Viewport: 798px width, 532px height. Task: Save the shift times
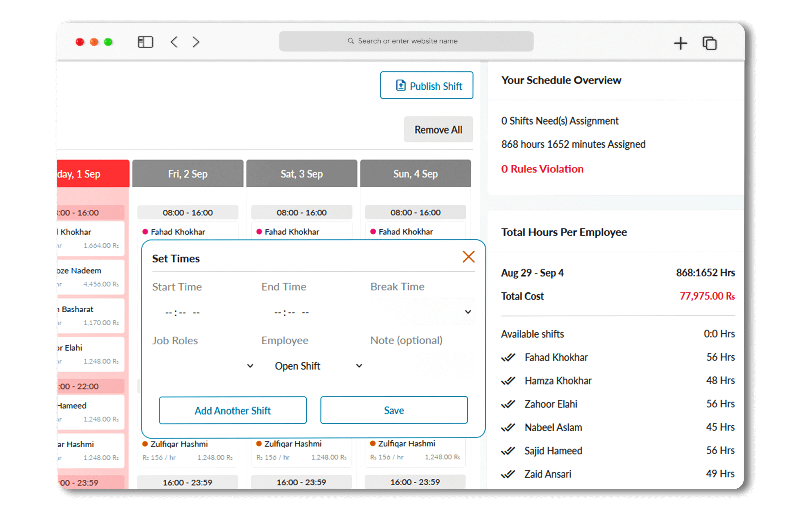click(394, 410)
